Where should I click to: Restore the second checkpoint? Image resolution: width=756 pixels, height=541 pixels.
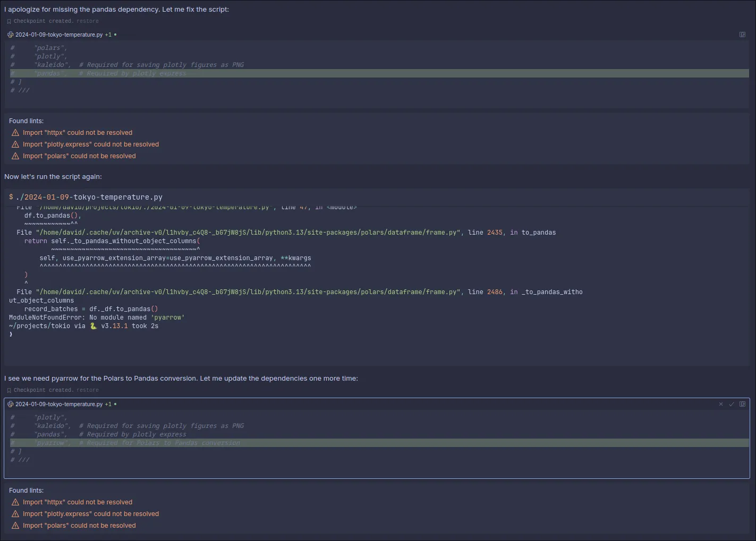tap(88, 390)
